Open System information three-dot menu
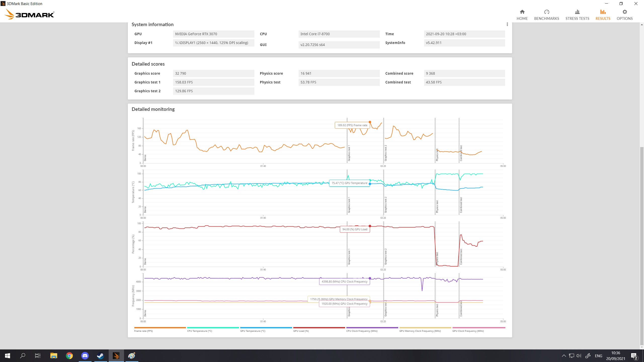The width and height of the screenshot is (644, 362). coord(507,24)
